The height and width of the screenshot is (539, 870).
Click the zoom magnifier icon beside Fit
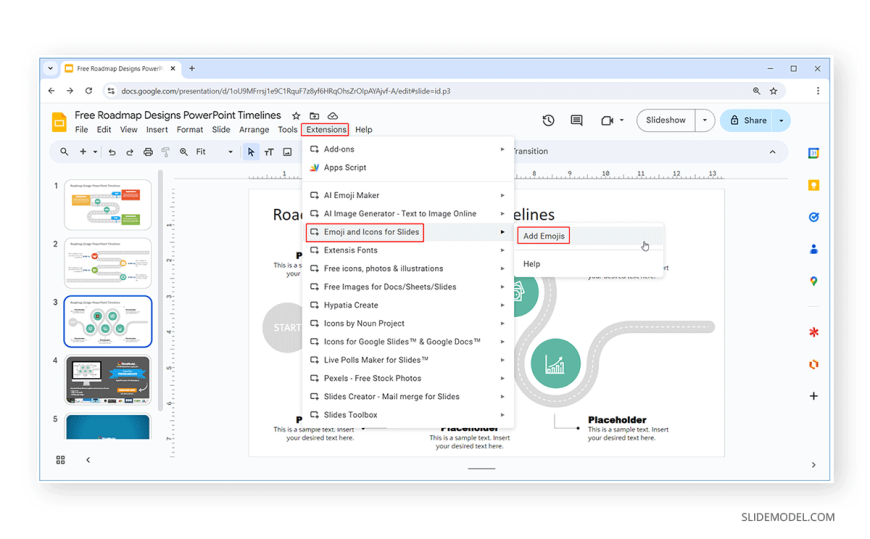(184, 152)
